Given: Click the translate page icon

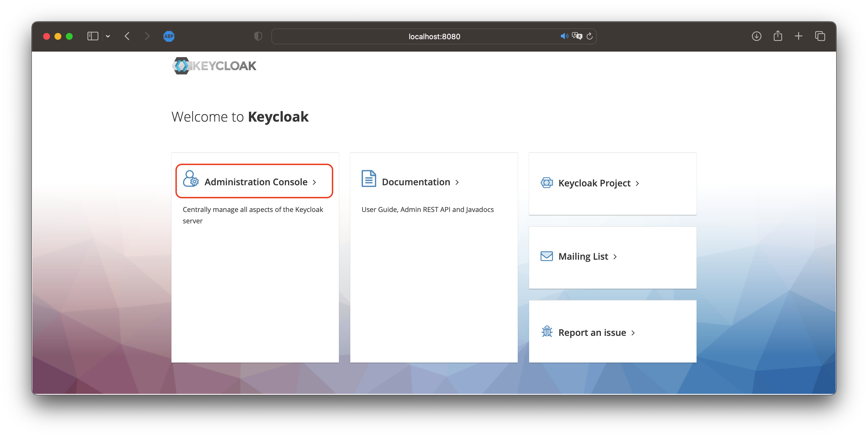Looking at the screenshot, I should pyautogui.click(x=577, y=36).
